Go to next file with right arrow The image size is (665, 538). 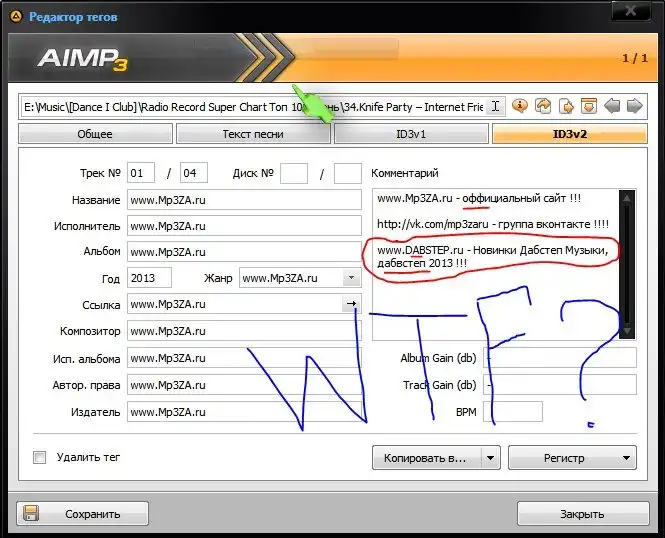pos(635,106)
